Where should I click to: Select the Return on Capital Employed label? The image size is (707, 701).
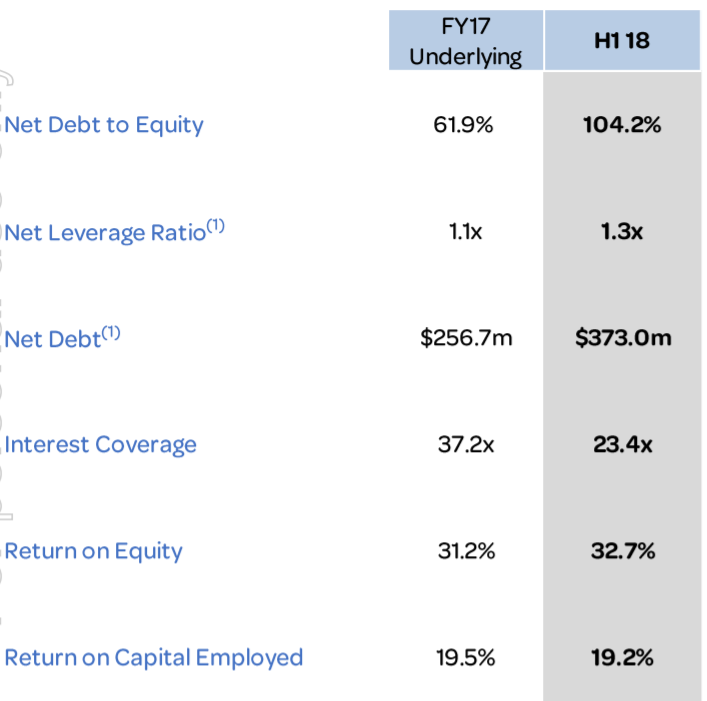[x=154, y=658]
